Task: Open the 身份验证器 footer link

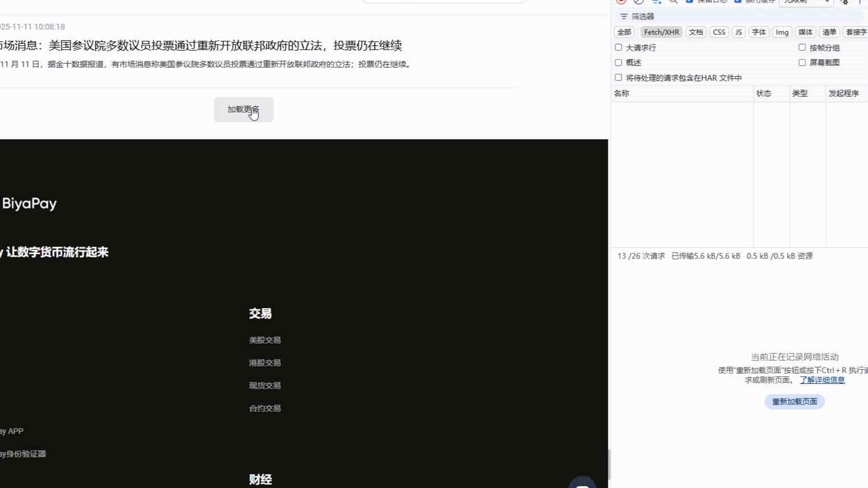Action: [23, 454]
